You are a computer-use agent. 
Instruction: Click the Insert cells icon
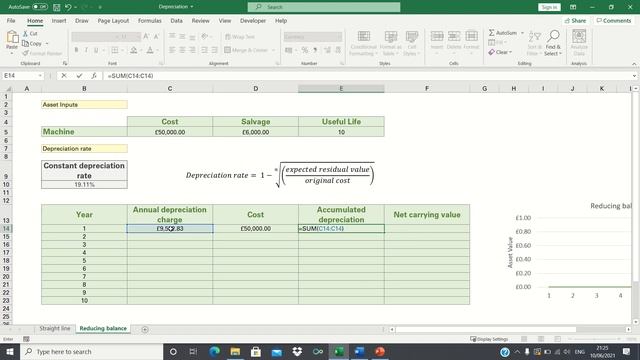click(437, 37)
